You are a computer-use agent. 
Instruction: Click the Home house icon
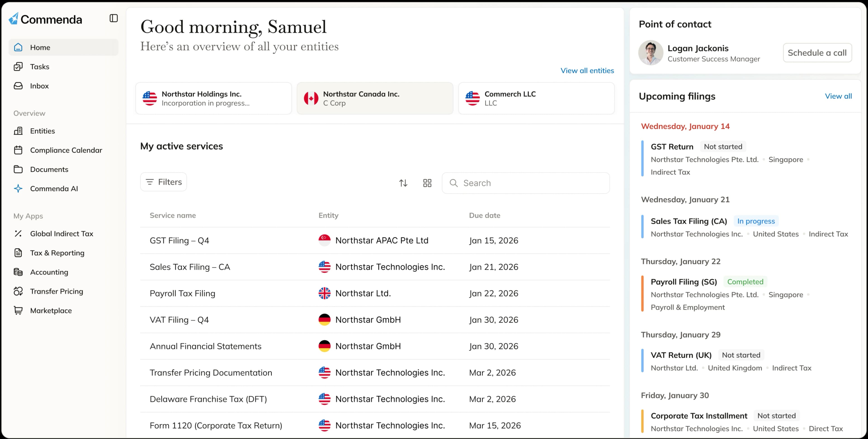[x=18, y=47]
